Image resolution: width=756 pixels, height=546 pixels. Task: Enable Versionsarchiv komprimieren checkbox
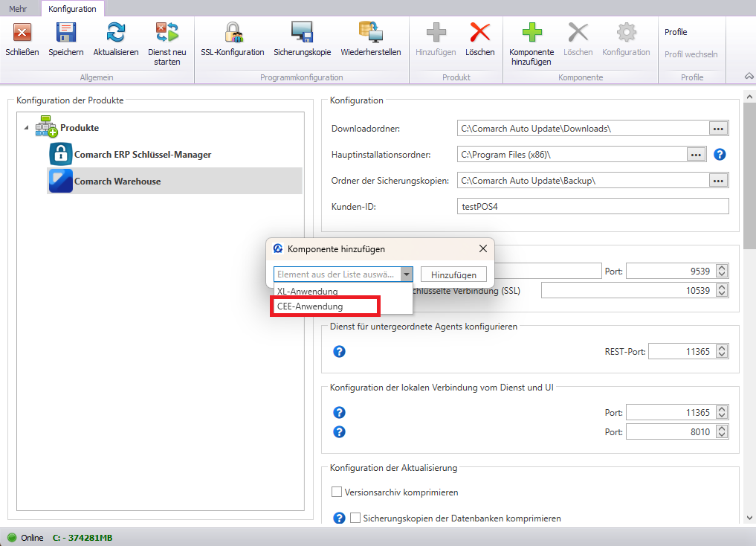(337, 492)
